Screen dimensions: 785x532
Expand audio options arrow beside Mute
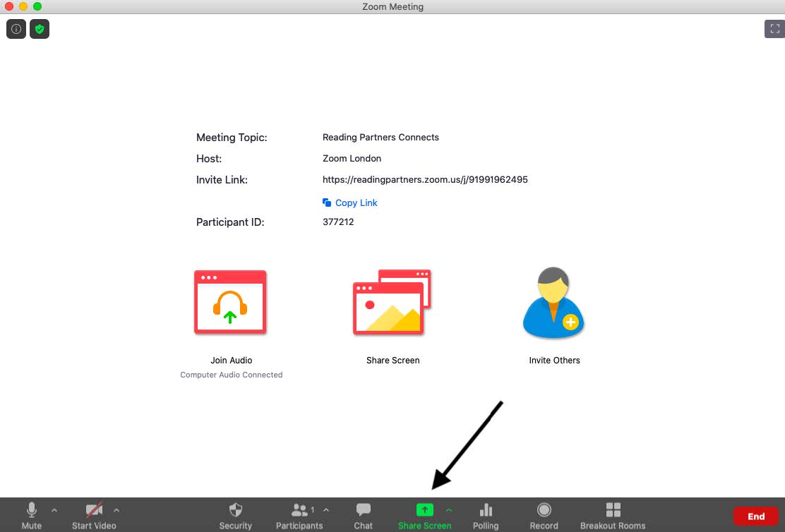(x=54, y=510)
